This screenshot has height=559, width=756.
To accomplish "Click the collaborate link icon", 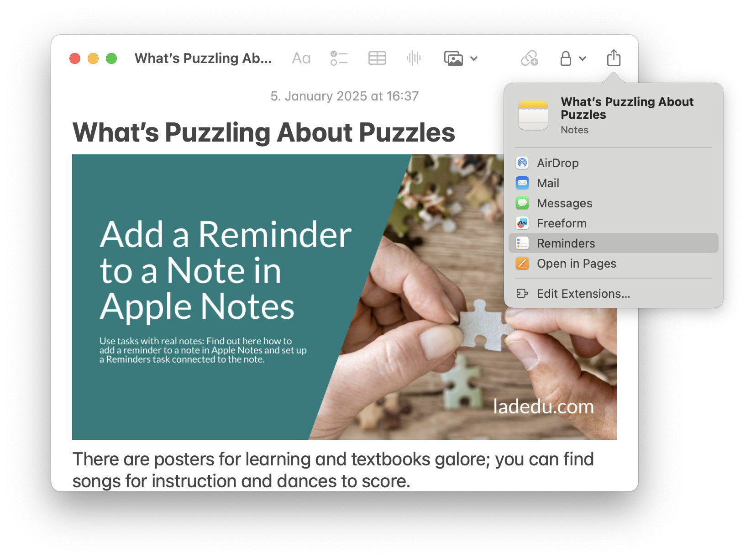I will coord(530,58).
